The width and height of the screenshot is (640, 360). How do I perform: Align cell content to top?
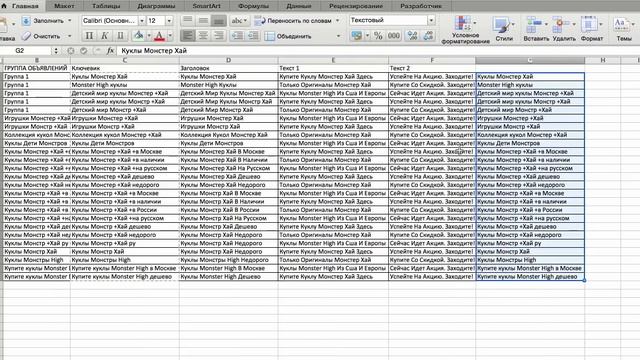coord(187,20)
